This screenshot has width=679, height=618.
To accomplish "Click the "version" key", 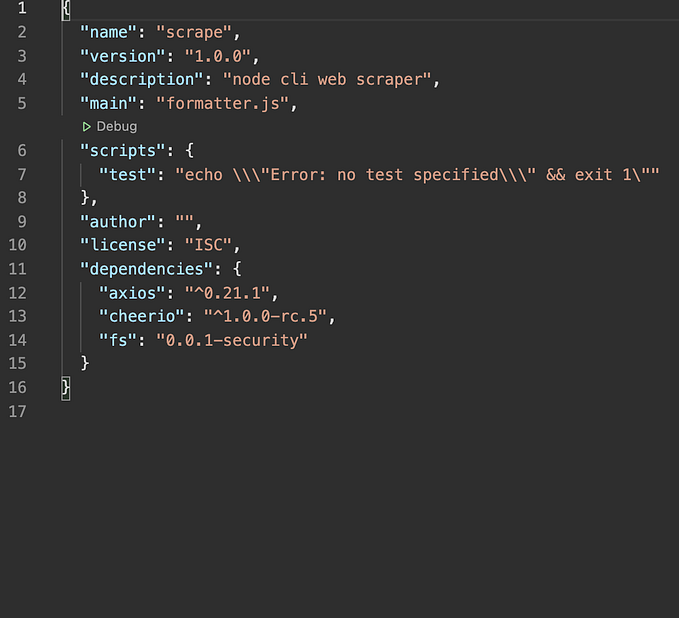I will pos(123,56).
